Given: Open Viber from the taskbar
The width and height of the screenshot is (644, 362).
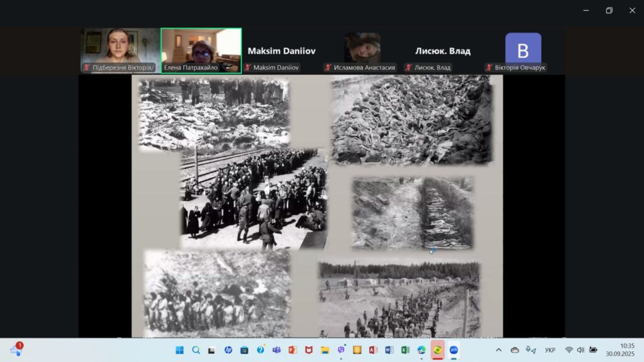Looking at the screenshot, I should 341,350.
